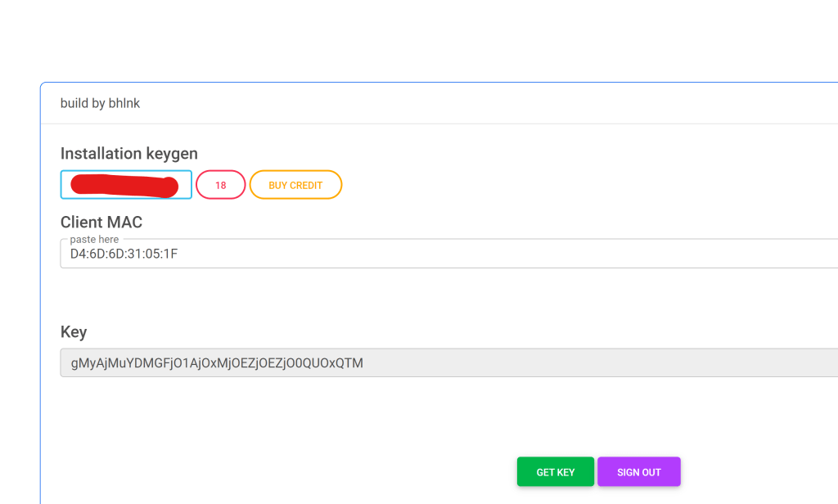
Task: Click the card header right of 'build by bhlnk'
Action: pos(491,104)
